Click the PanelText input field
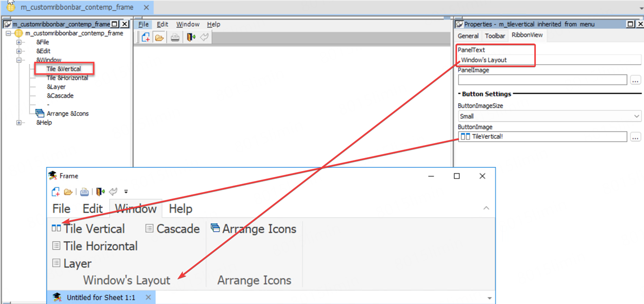Viewport: 644px width, 304px height. [x=548, y=60]
